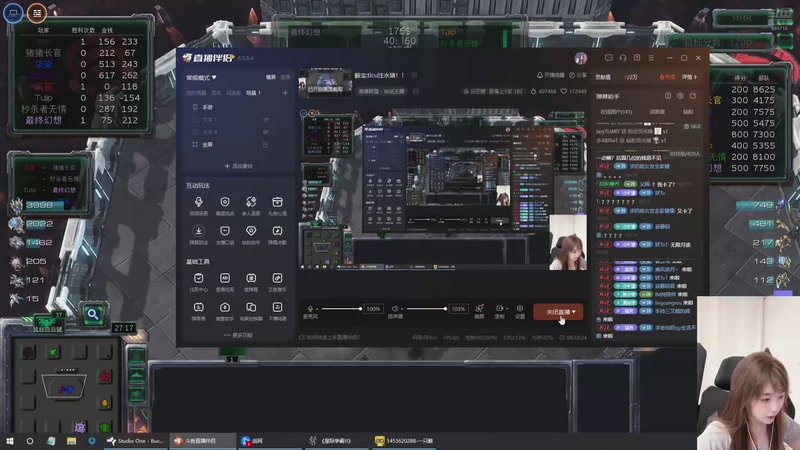Expand the 详情 details chevron
This screenshot has width=800, height=450.
(689, 77)
